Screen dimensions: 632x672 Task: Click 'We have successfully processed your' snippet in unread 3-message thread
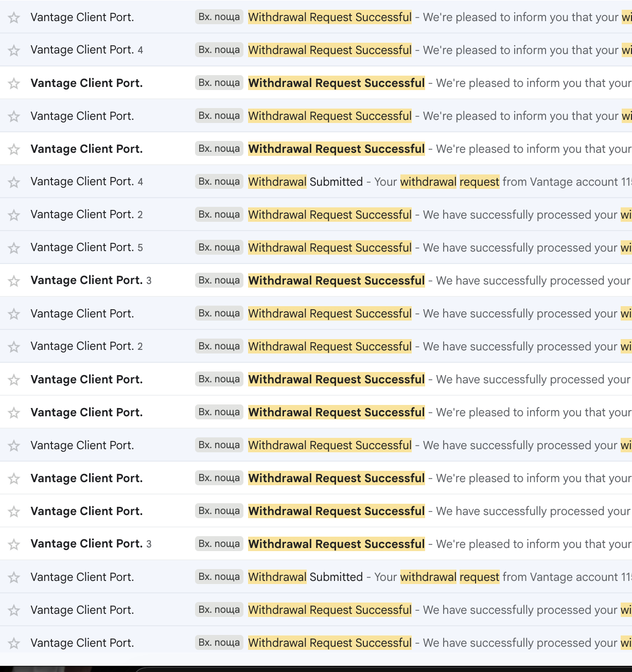[x=533, y=280]
